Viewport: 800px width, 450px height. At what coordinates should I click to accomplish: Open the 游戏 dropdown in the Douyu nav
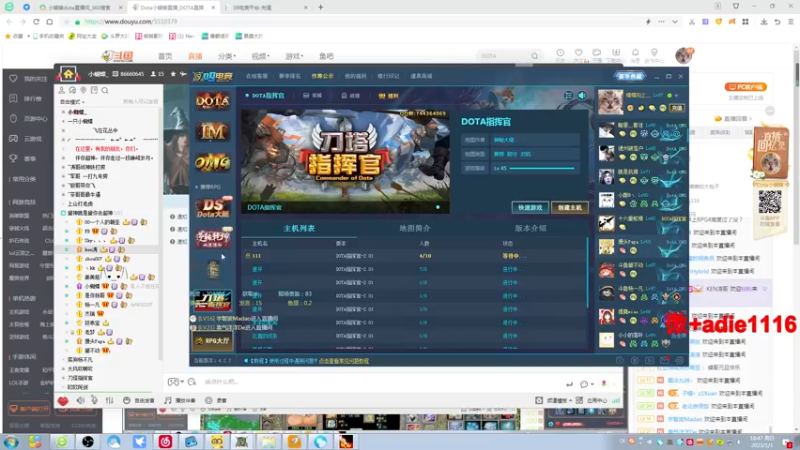[294, 56]
